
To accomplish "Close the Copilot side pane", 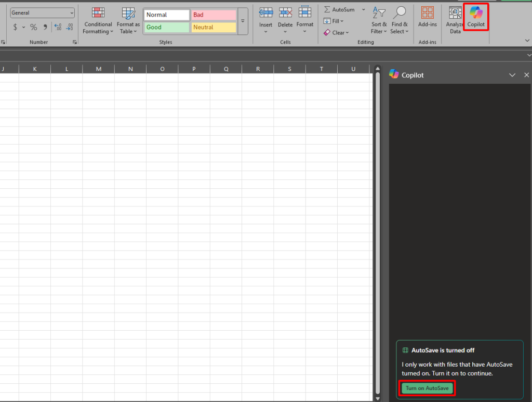I will (526, 75).
